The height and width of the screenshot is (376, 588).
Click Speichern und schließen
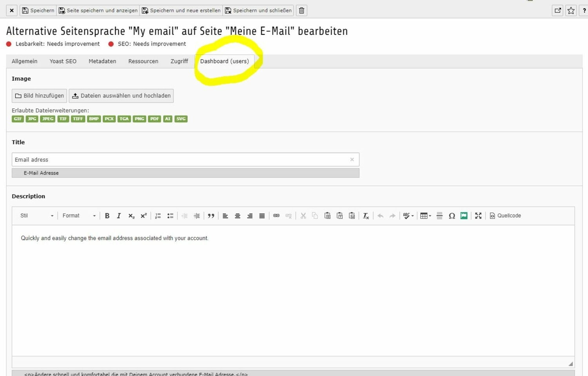pos(258,11)
